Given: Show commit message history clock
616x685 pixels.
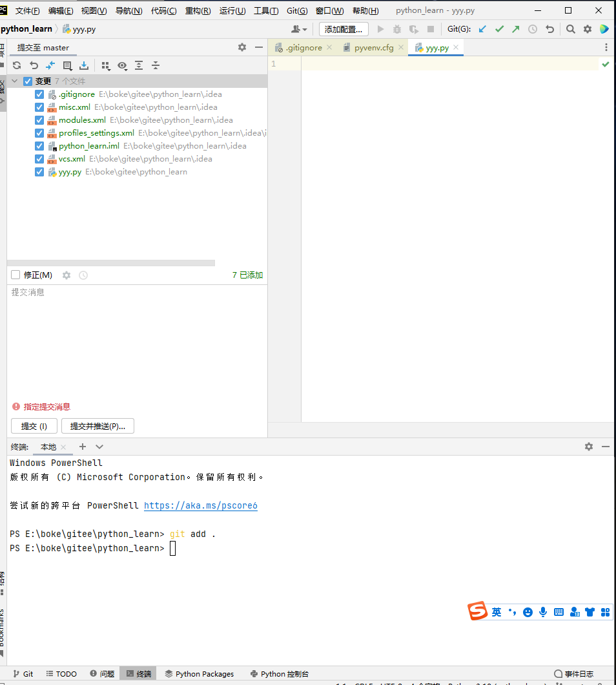Looking at the screenshot, I should point(83,275).
